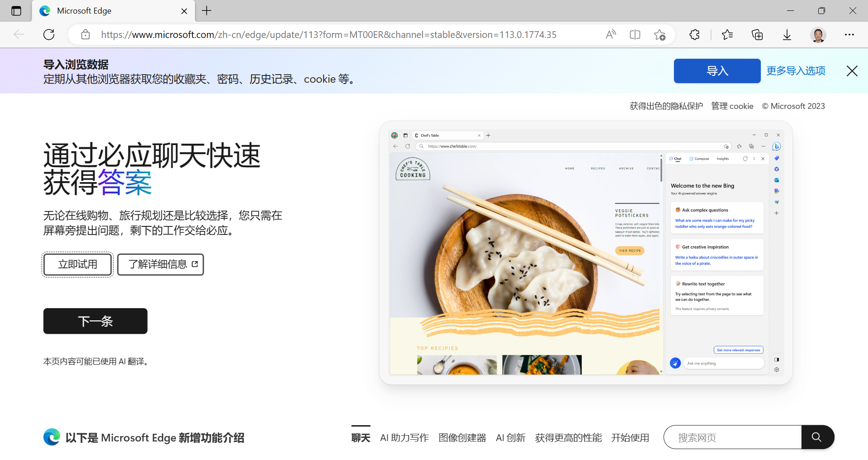
Task: Open Downloads
Action: point(787,34)
